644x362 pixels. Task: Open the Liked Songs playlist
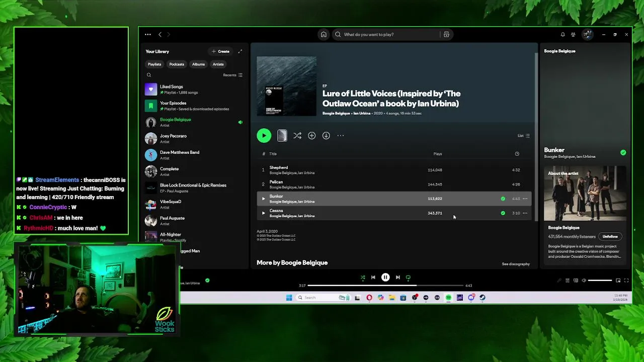tap(194, 89)
